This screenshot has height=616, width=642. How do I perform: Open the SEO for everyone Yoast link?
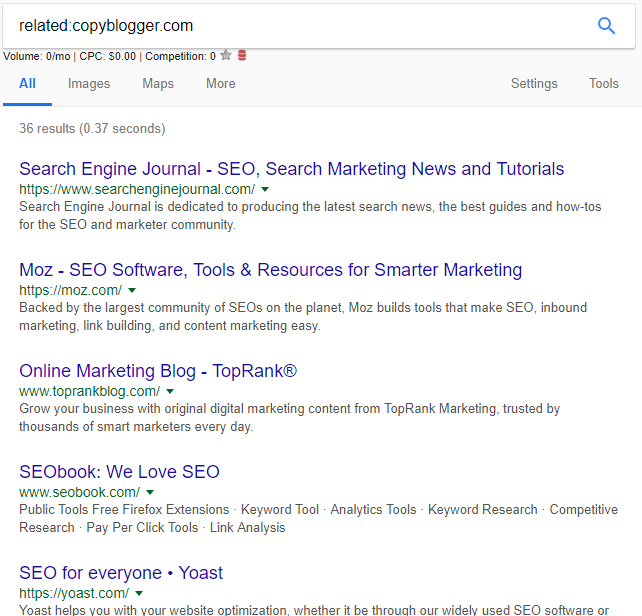click(121, 573)
